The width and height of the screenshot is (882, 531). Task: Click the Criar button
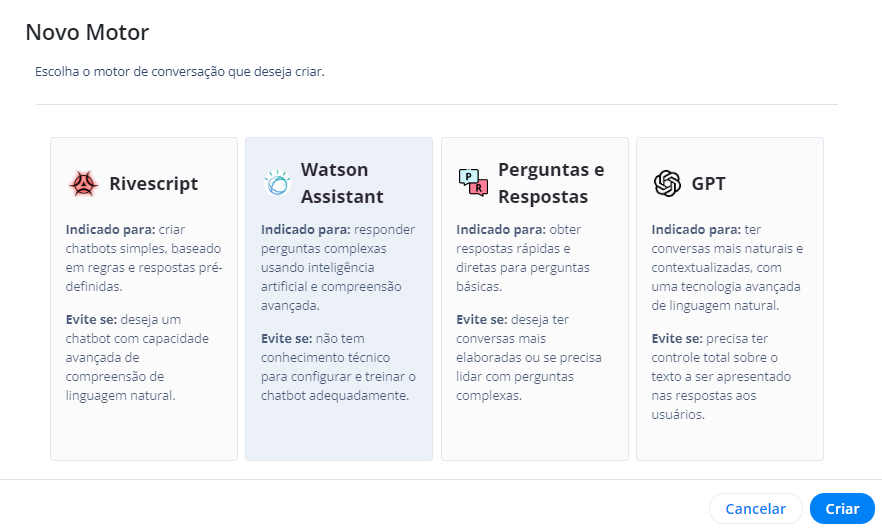click(x=842, y=508)
